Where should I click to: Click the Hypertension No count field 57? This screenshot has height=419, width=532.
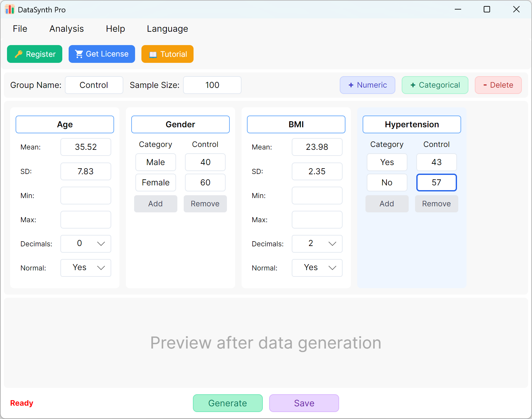(437, 183)
